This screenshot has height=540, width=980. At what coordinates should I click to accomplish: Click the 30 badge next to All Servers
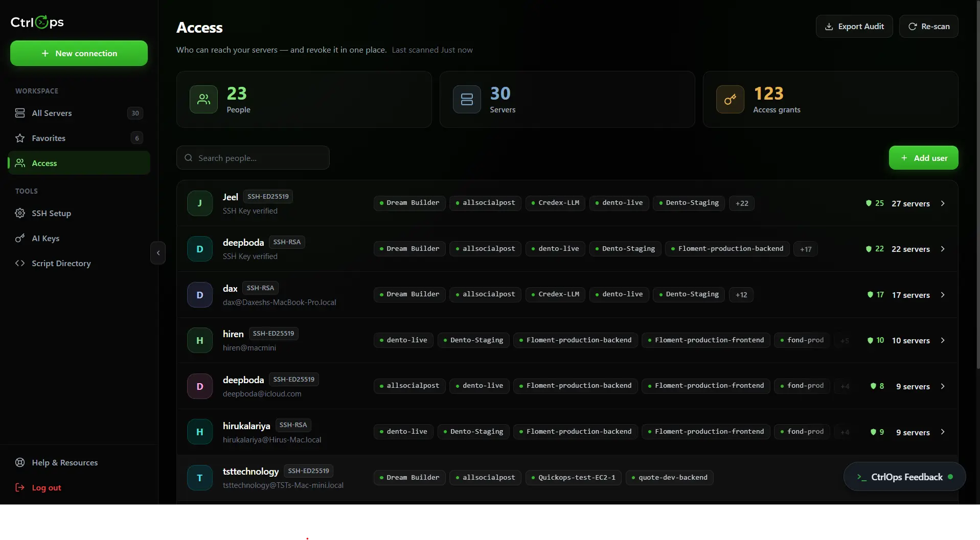pyautogui.click(x=135, y=113)
